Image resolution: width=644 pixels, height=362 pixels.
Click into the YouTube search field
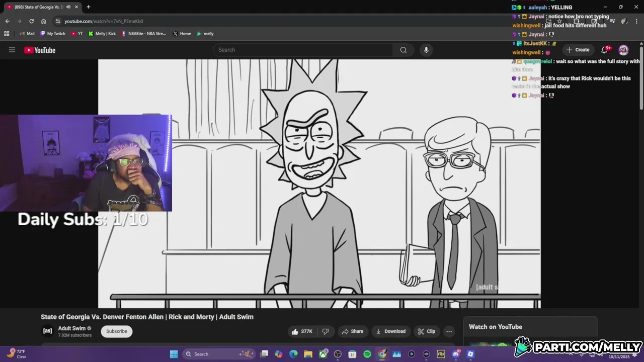tap(303, 50)
